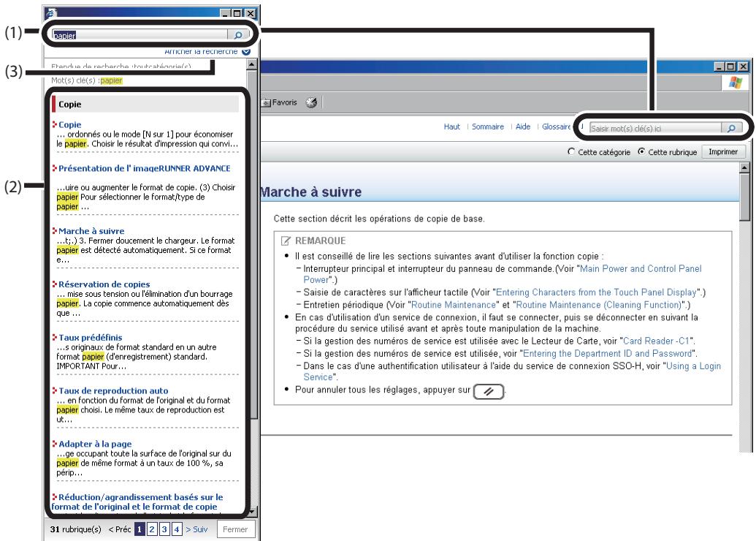
Task: Click the search magnifier in the left panel
Action: coord(238,35)
